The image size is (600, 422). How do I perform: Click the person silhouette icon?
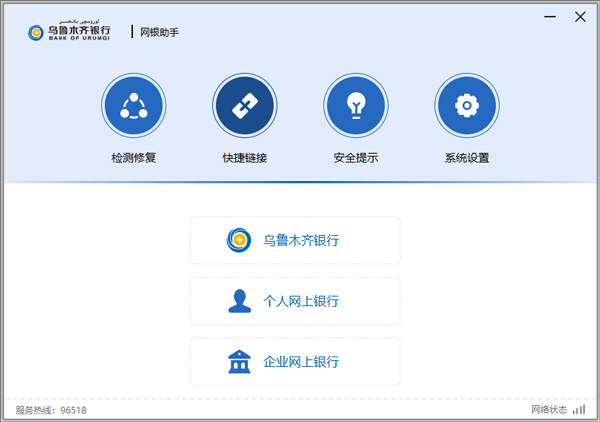coord(240,301)
